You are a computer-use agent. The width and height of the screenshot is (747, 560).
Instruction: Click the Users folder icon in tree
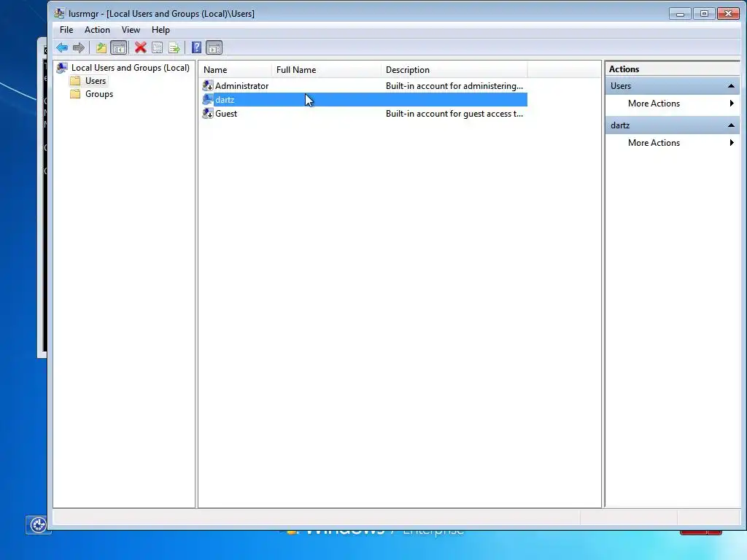pyautogui.click(x=75, y=81)
